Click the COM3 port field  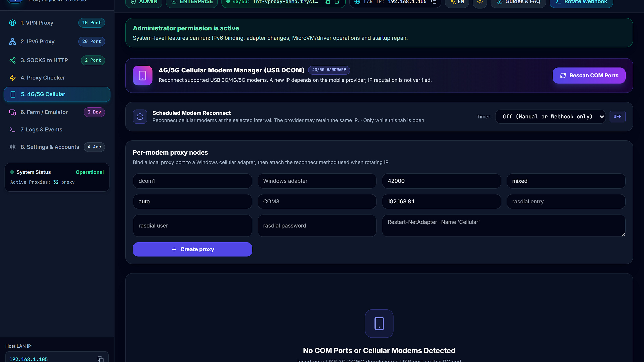317,202
